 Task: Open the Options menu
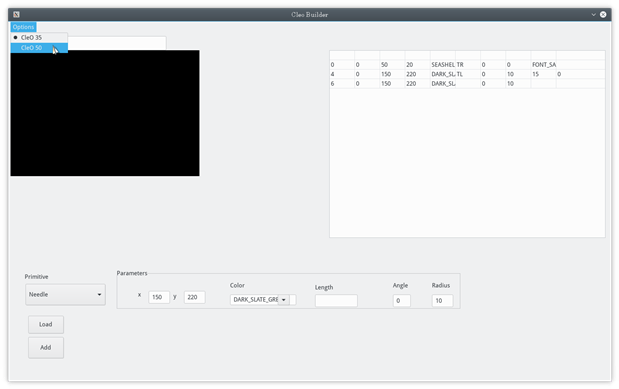point(23,27)
